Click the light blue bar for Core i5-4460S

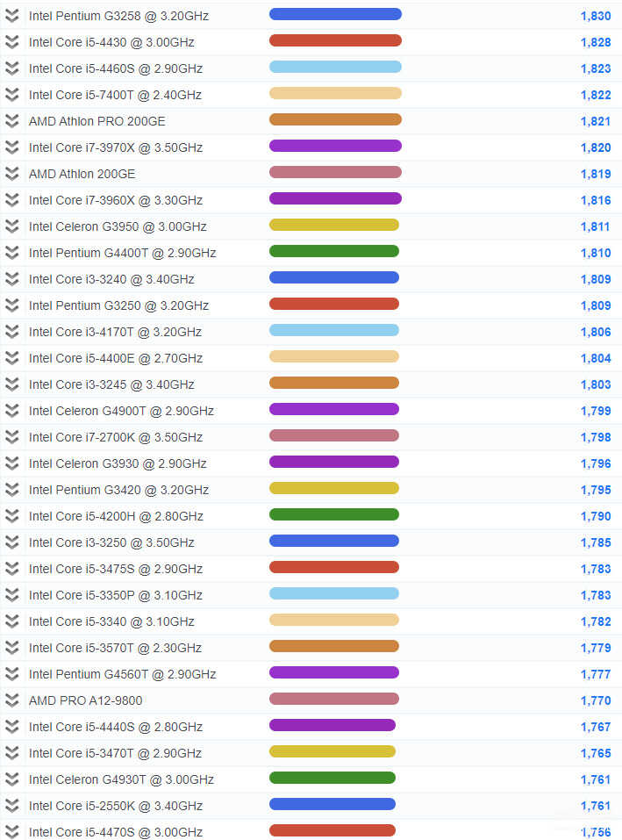[x=335, y=67]
